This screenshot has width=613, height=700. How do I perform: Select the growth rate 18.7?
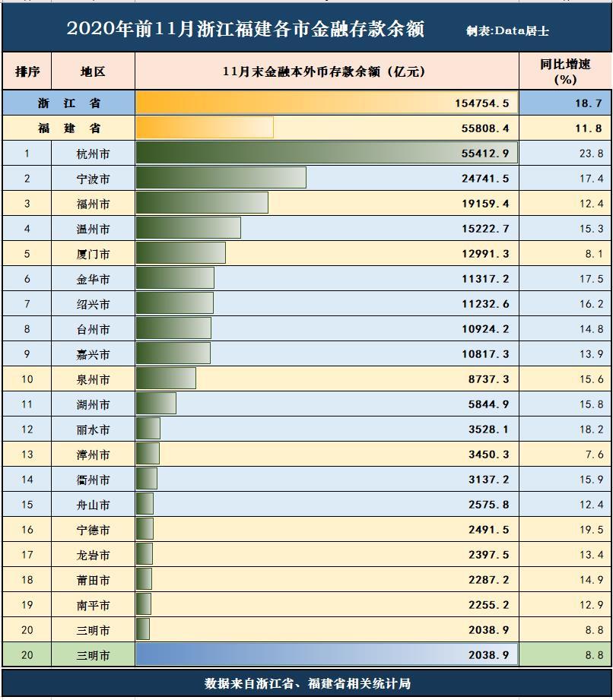click(589, 103)
